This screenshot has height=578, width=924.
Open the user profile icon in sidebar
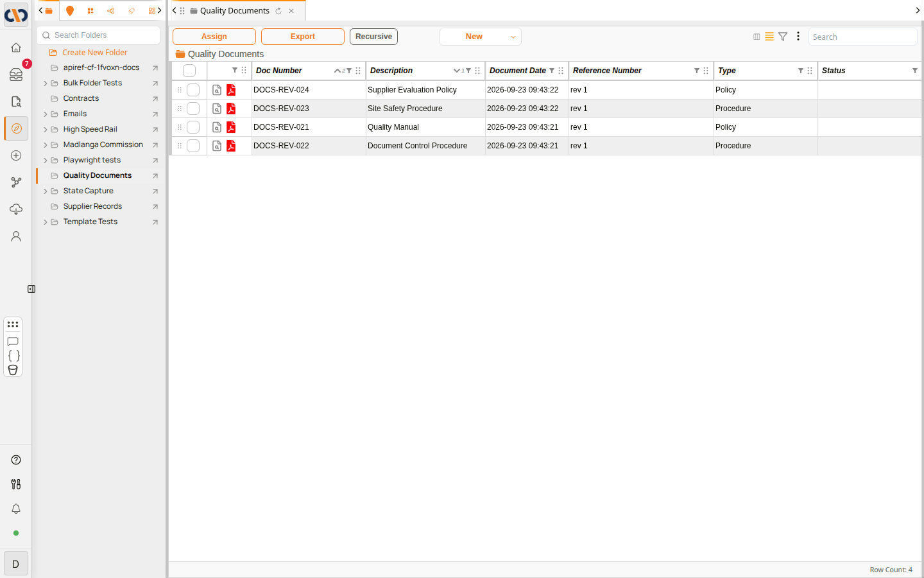coord(16,236)
